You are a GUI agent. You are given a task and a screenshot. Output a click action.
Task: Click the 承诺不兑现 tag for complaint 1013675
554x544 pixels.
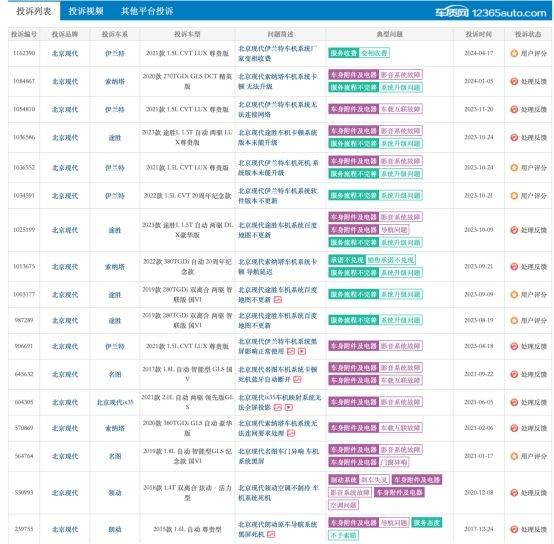click(347, 260)
